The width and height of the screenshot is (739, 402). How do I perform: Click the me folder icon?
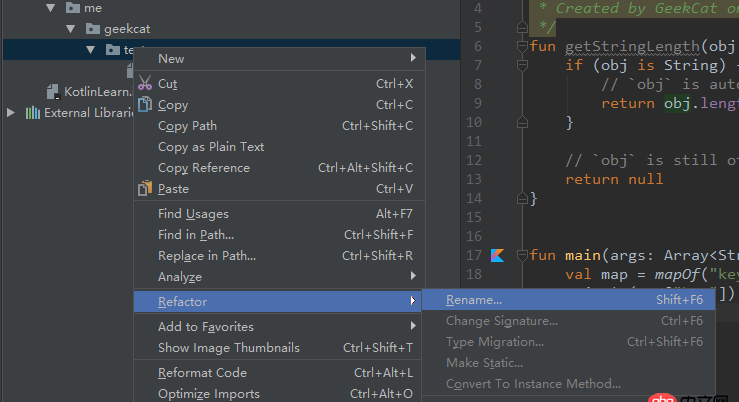pyautogui.click(x=72, y=8)
